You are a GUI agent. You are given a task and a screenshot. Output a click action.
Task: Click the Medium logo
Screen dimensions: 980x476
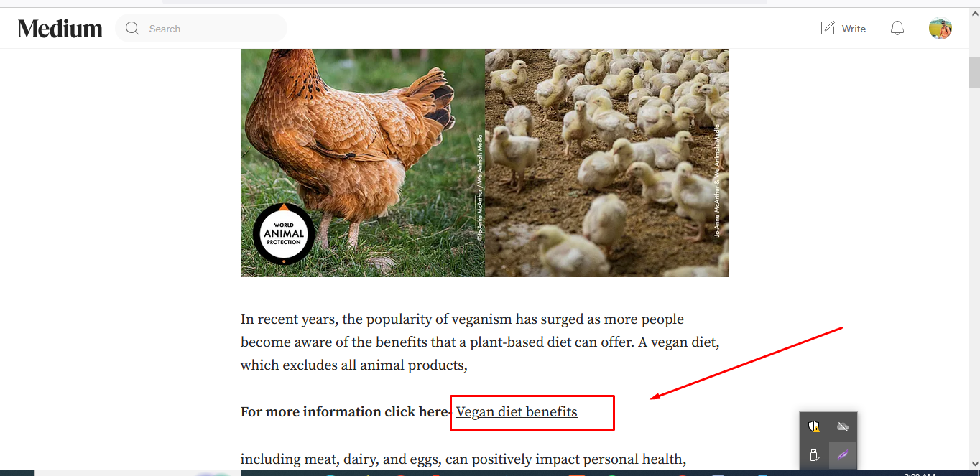(60, 29)
